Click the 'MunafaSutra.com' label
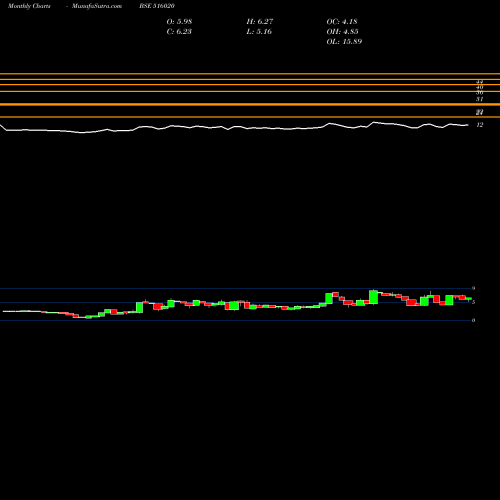Screen dimensions: 500x500 (x=97, y=6)
